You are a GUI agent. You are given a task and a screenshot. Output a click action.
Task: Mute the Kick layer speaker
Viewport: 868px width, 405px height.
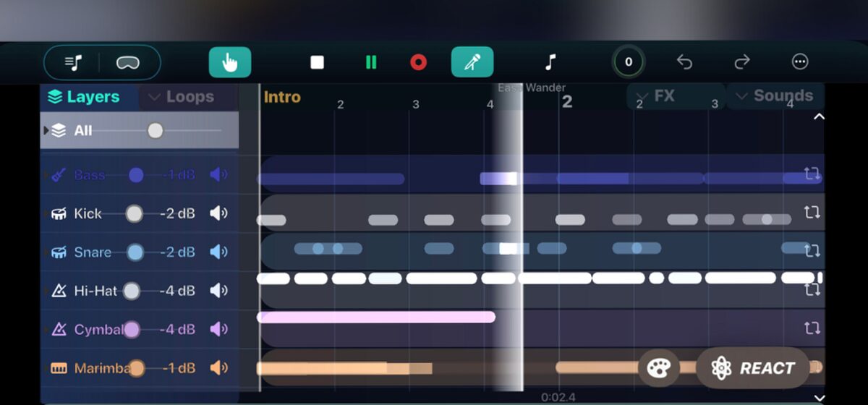coord(218,213)
